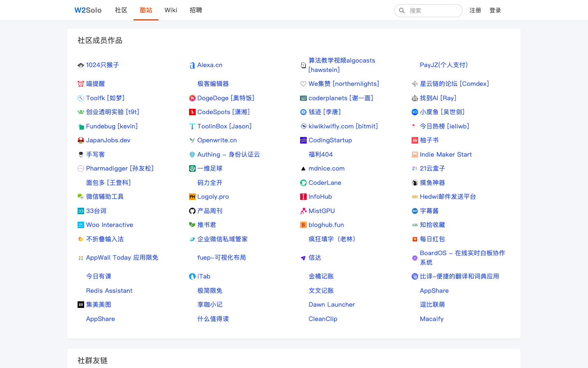Visit the Dawn Launcher link
The height and width of the screenshot is (368, 588).
click(x=332, y=305)
